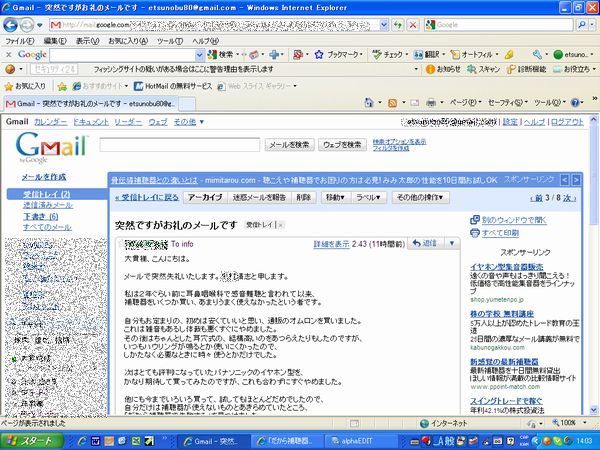The image size is (600, 450).
Task: Click the Stop loading red X icon
Action: [412, 25]
